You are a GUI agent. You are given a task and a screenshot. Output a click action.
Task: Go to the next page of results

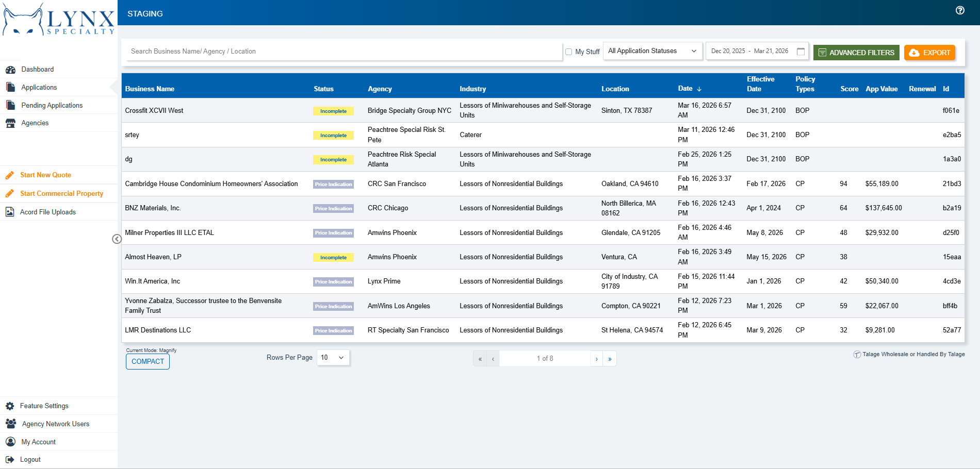(597, 359)
